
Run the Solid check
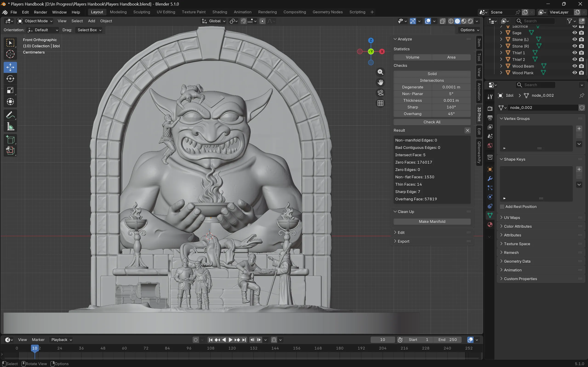coord(432,74)
